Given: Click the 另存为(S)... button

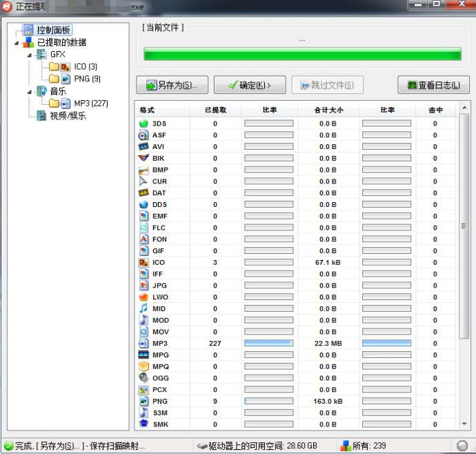Looking at the screenshot, I should (172, 85).
